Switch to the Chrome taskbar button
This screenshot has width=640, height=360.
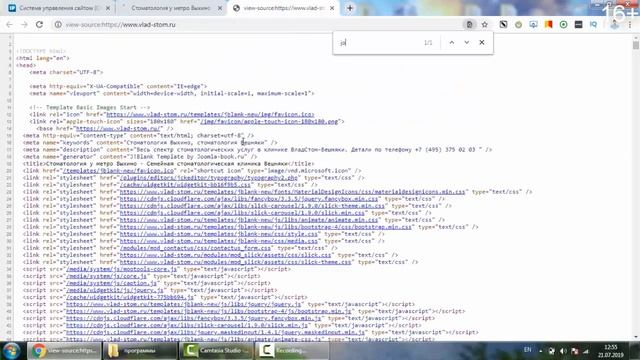pyautogui.click(x=64, y=351)
